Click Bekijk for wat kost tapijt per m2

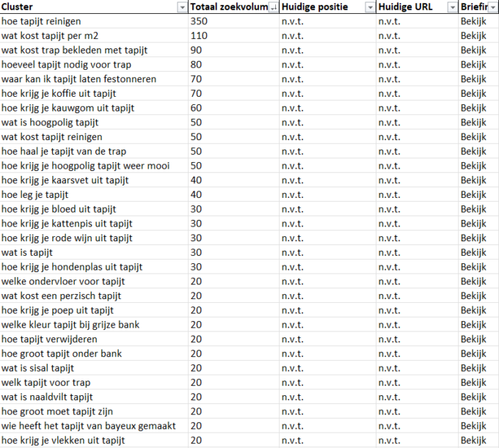(x=473, y=36)
